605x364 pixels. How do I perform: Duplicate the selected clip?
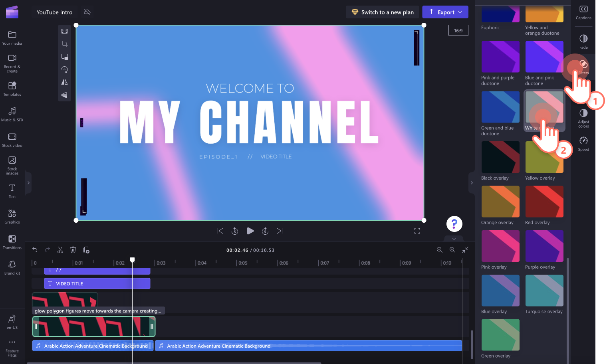(x=86, y=250)
